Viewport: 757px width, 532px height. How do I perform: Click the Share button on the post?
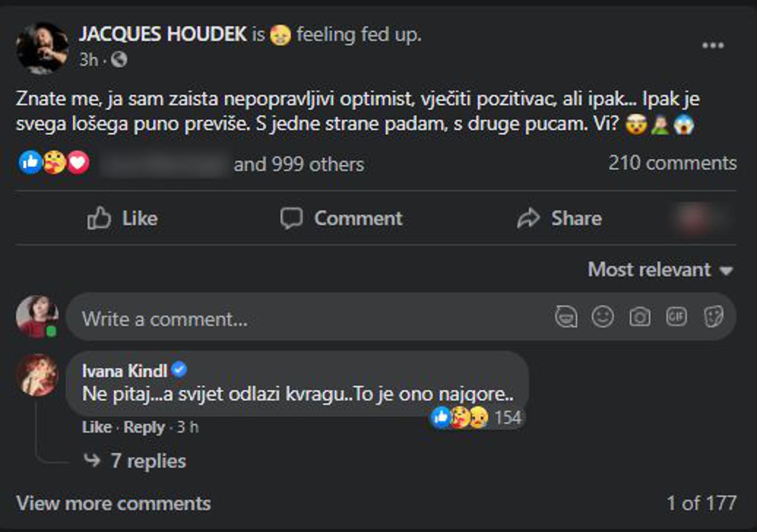[x=560, y=218]
